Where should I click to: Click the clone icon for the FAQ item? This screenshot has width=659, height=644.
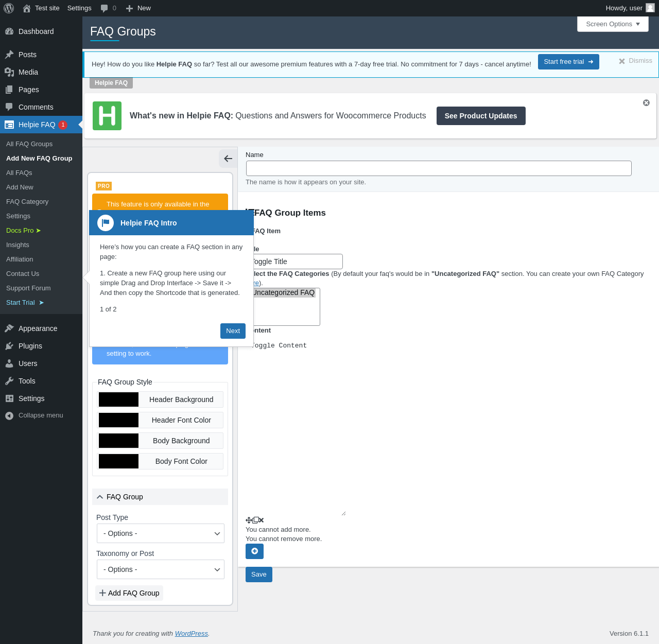(x=255, y=520)
